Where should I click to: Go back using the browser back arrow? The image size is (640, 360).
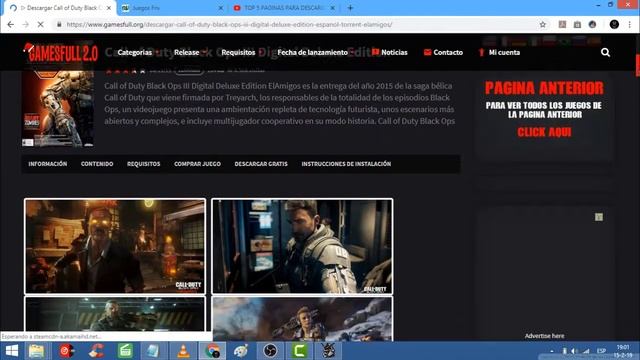[x=11, y=24]
